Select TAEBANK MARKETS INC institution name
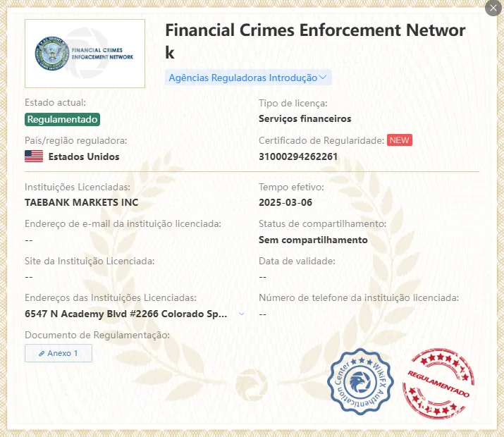Viewport: 504px width, 437px height. (82, 202)
